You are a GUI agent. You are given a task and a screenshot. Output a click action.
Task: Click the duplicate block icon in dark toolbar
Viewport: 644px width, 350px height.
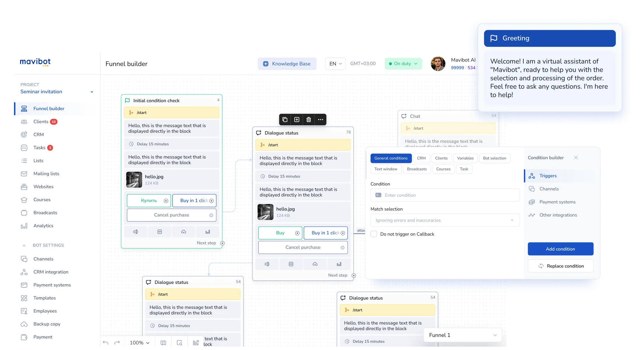coord(285,120)
